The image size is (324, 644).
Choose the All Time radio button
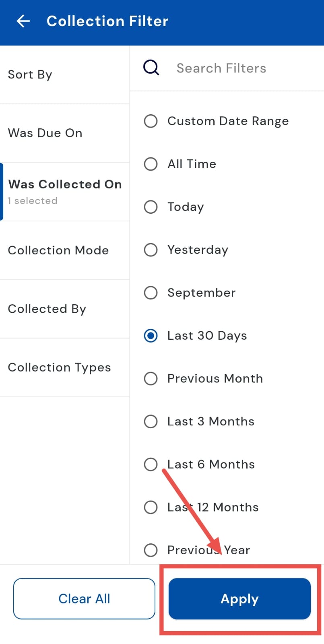pyautogui.click(x=151, y=164)
